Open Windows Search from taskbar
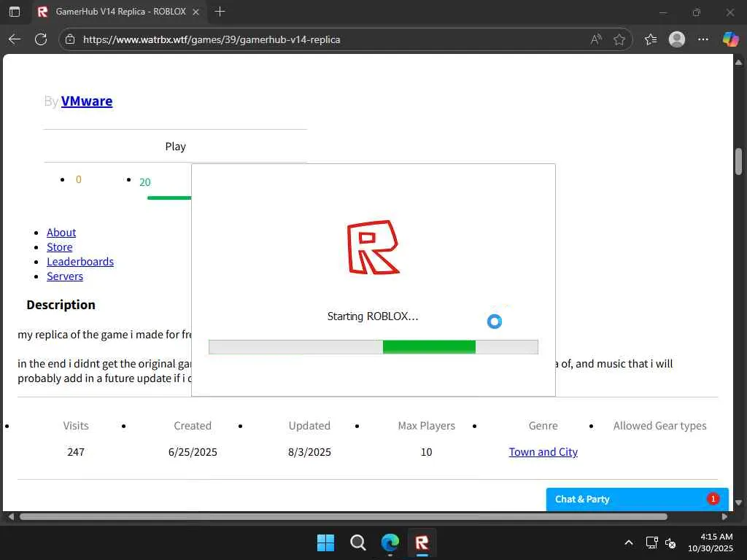 (357, 542)
